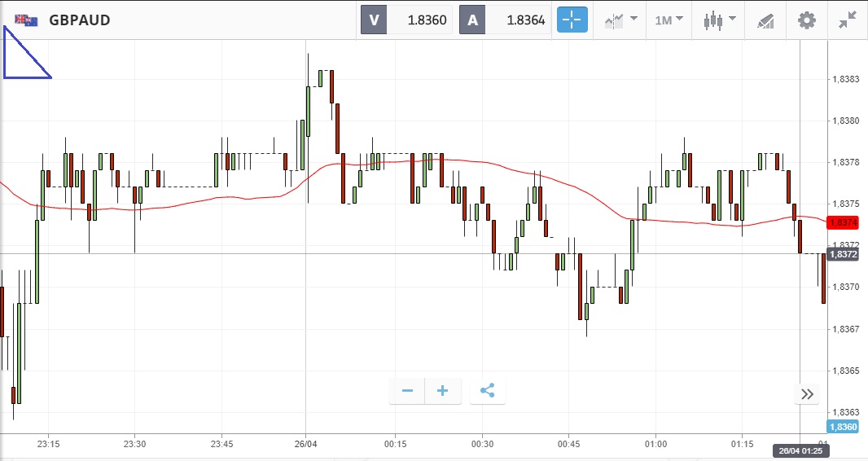This screenshot has width=868, height=461.
Task: Click the V sell price 1.8360 button
Action: (x=406, y=20)
